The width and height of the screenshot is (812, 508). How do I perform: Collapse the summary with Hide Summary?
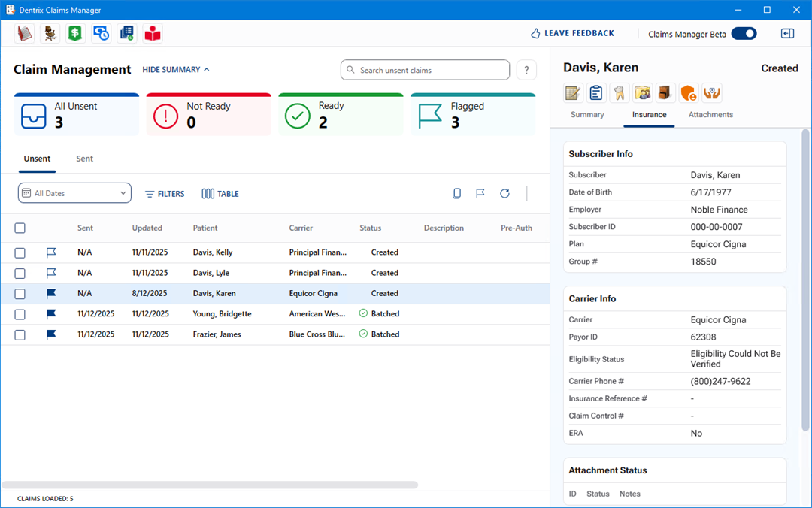pyautogui.click(x=176, y=70)
